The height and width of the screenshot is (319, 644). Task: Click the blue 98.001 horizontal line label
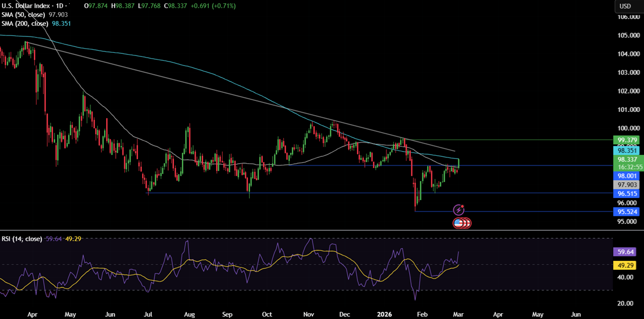[x=626, y=175]
